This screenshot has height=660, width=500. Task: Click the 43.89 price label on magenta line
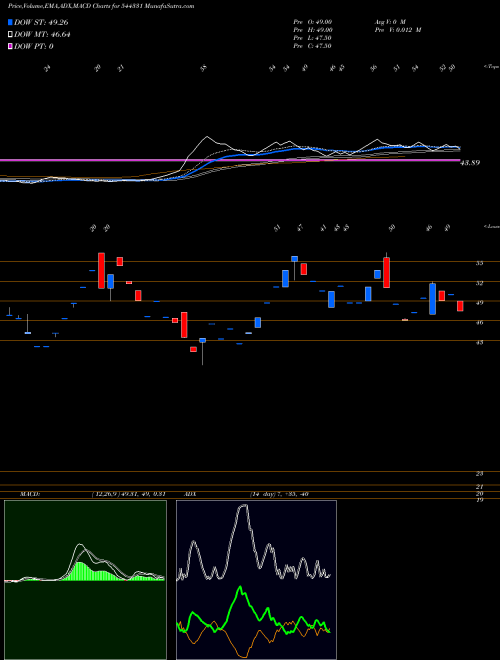tap(470, 162)
